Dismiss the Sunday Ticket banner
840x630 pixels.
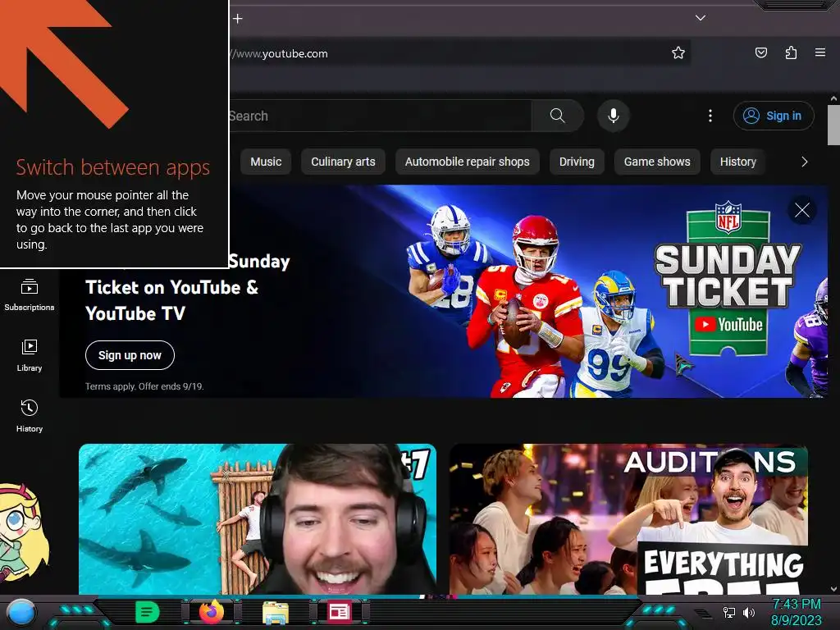(802, 210)
